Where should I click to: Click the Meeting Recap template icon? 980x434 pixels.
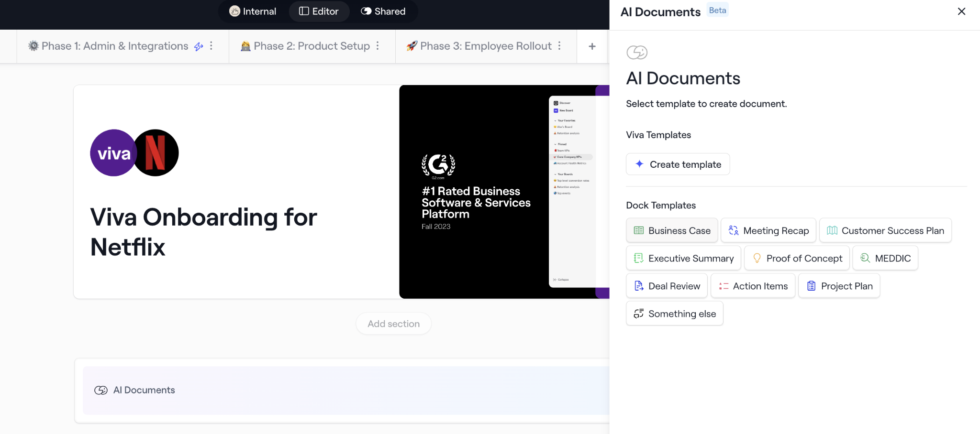[x=734, y=230]
